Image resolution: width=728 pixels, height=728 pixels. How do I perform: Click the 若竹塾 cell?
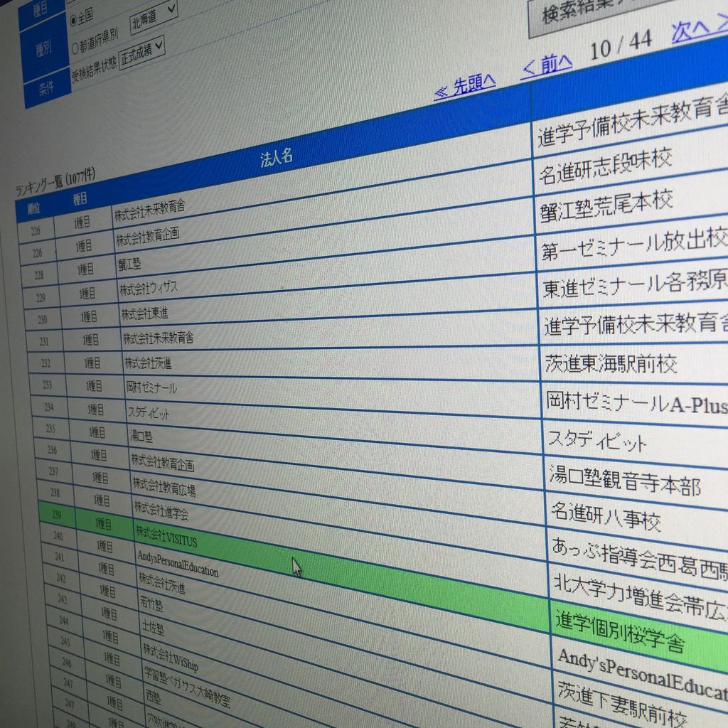151,603
